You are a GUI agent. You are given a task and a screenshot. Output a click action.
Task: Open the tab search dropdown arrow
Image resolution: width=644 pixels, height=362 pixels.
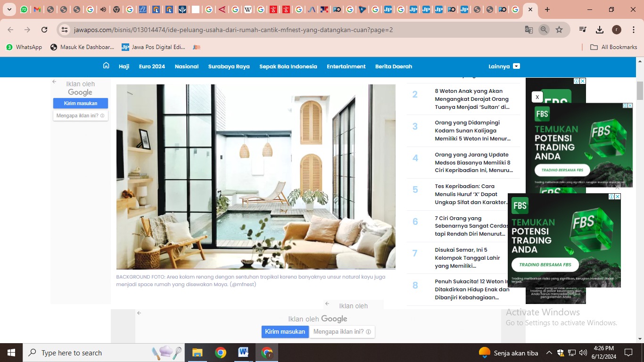pos(9,9)
